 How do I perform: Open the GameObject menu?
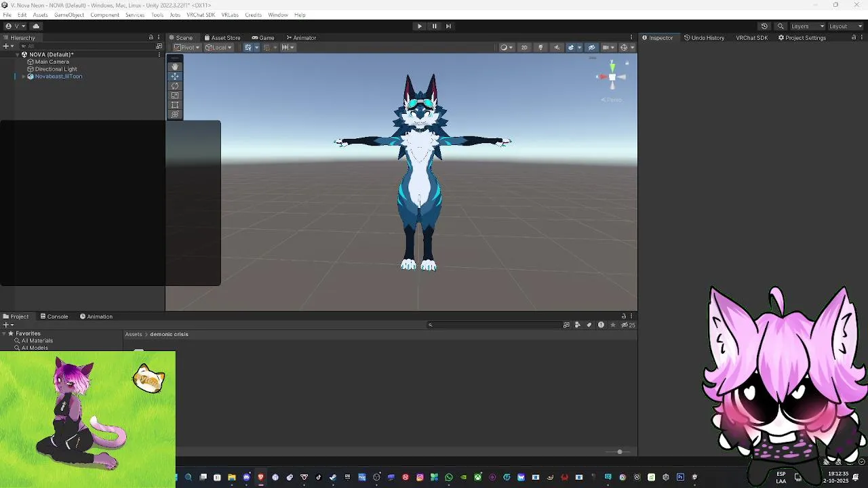click(69, 15)
